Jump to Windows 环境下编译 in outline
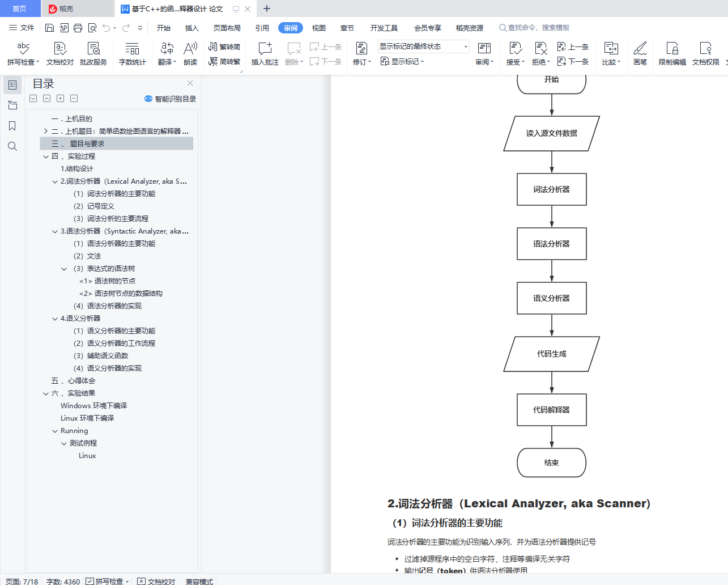Image resolution: width=728 pixels, height=585 pixels. pyautogui.click(x=94, y=406)
